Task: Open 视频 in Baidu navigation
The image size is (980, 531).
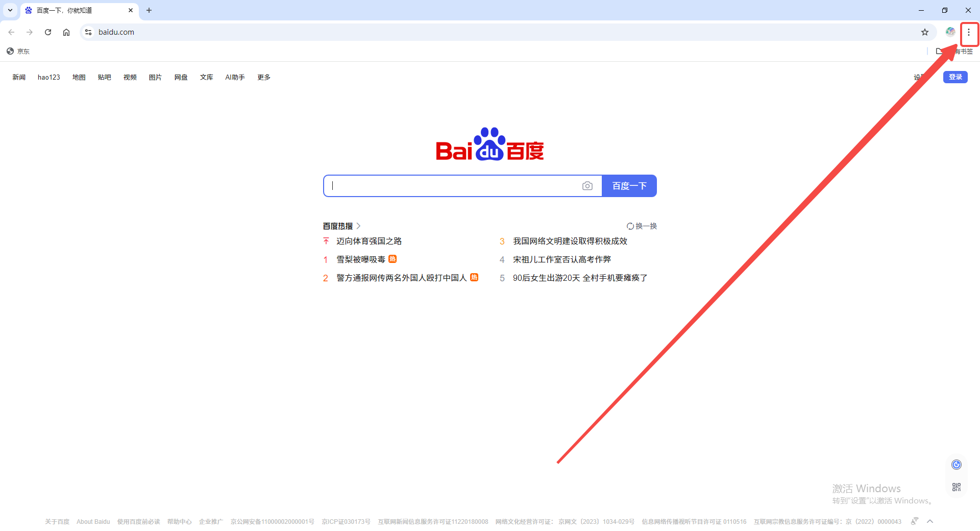Action: (130, 77)
